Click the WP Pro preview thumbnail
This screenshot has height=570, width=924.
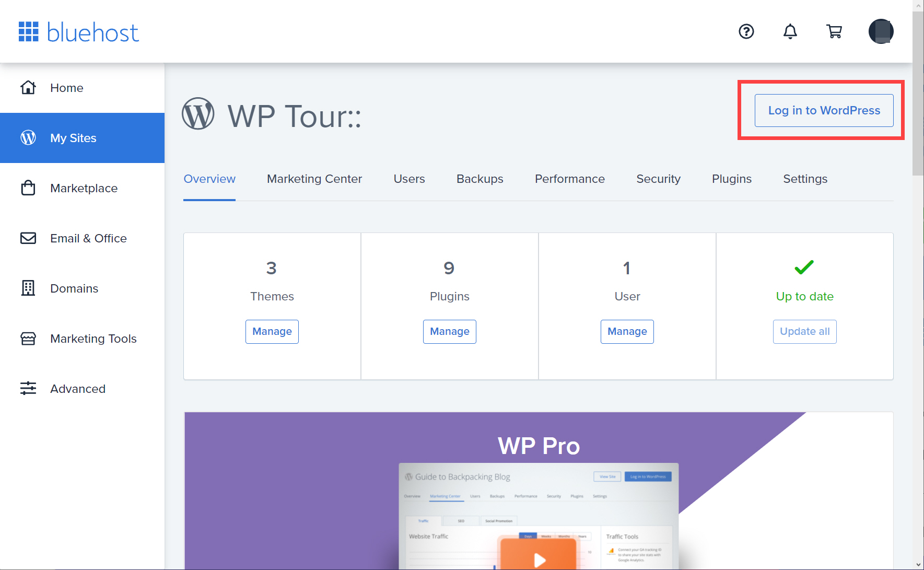click(539, 516)
